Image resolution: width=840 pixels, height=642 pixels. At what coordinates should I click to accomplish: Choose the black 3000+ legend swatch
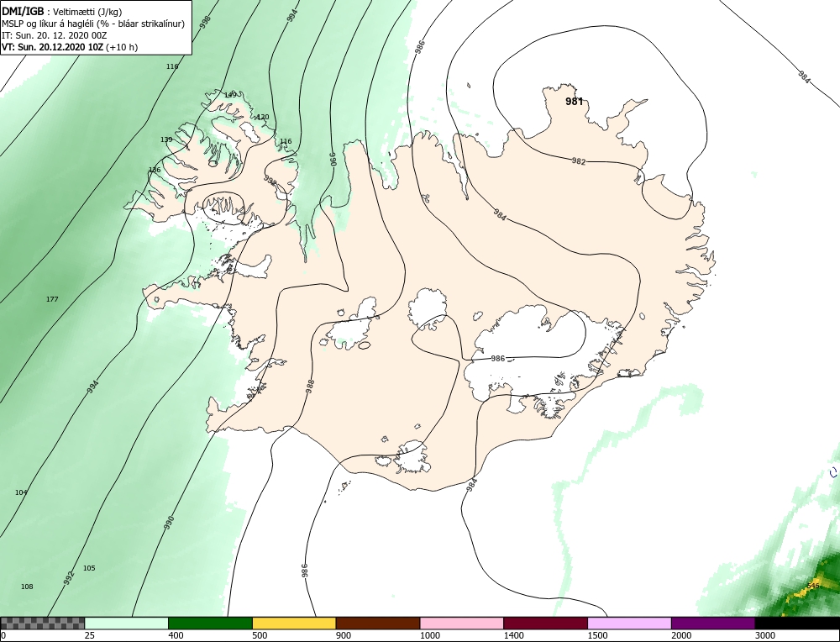tap(798, 624)
